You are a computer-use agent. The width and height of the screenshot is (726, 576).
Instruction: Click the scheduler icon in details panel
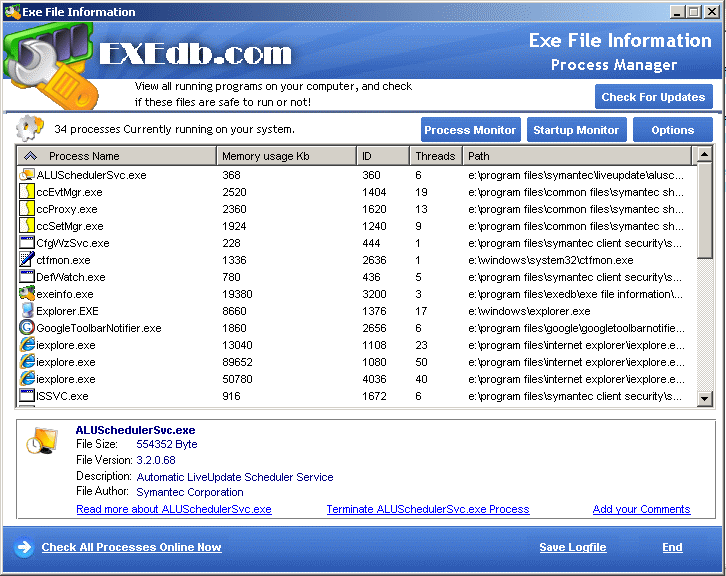pos(42,441)
